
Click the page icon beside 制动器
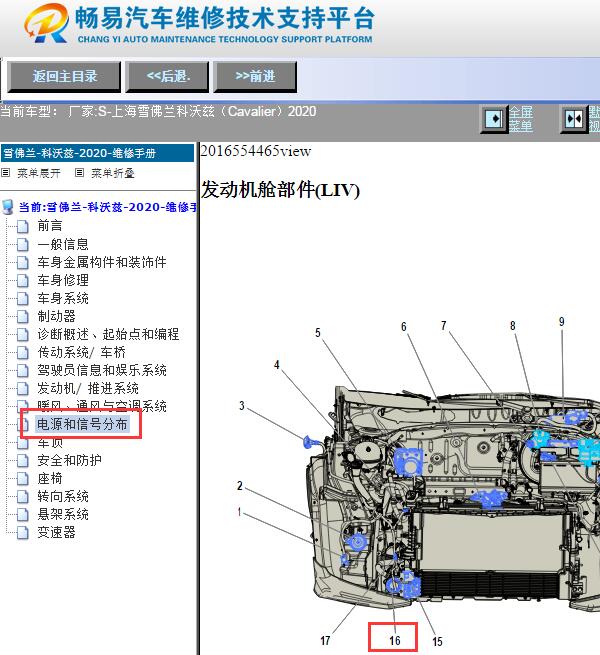[23, 316]
